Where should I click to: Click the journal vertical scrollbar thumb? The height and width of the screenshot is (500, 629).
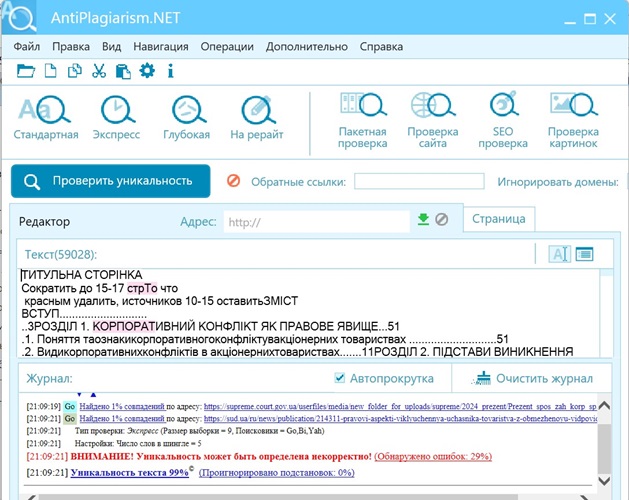(x=604, y=449)
